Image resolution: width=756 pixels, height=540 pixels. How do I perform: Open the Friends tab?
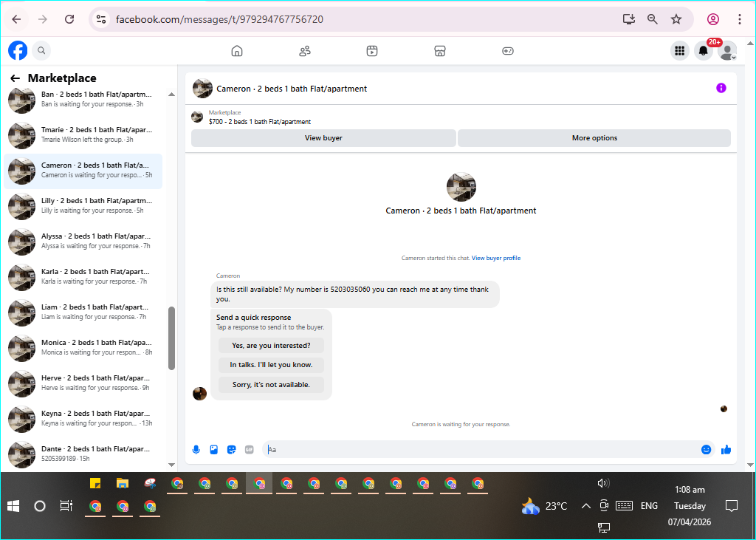coord(305,51)
